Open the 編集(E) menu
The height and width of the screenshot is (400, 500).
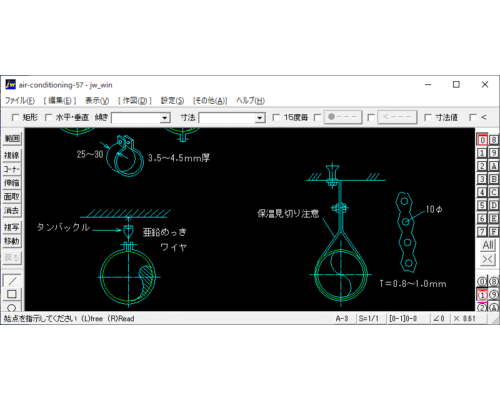pyautogui.click(x=60, y=100)
